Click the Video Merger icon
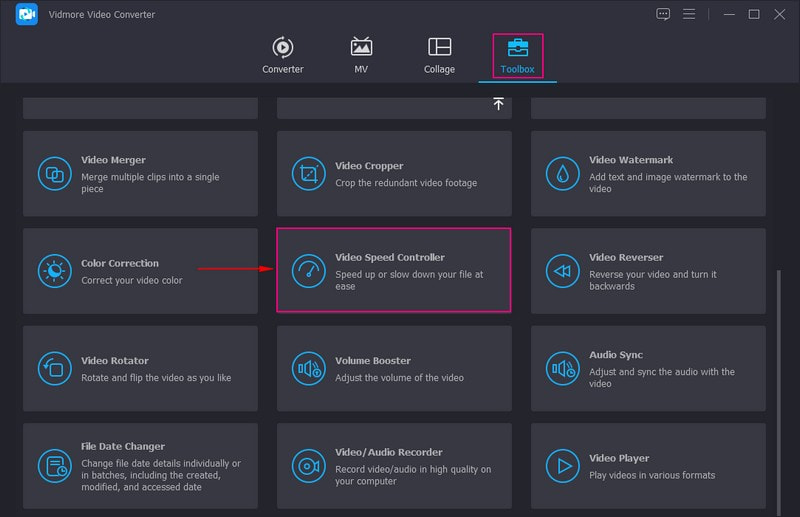Screen dimensions: 800x517 (x=54, y=173)
